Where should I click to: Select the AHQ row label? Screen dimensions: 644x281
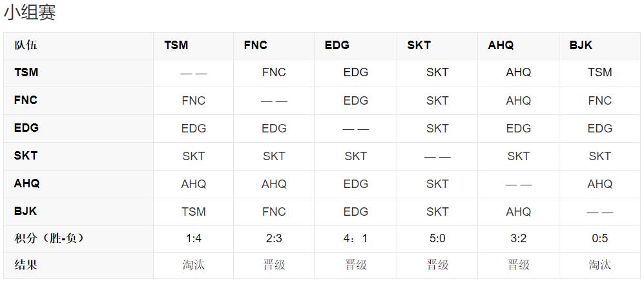[27, 183]
